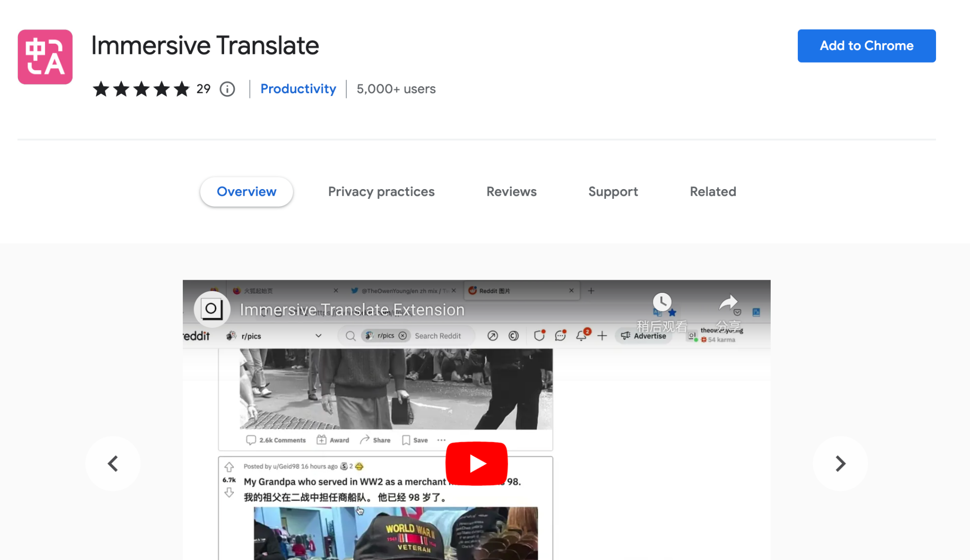Open the Reddit notifications bell

pyautogui.click(x=582, y=336)
